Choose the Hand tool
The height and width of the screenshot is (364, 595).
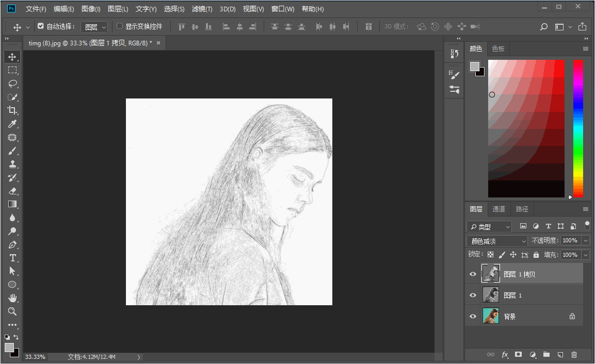(x=12, y=298)
